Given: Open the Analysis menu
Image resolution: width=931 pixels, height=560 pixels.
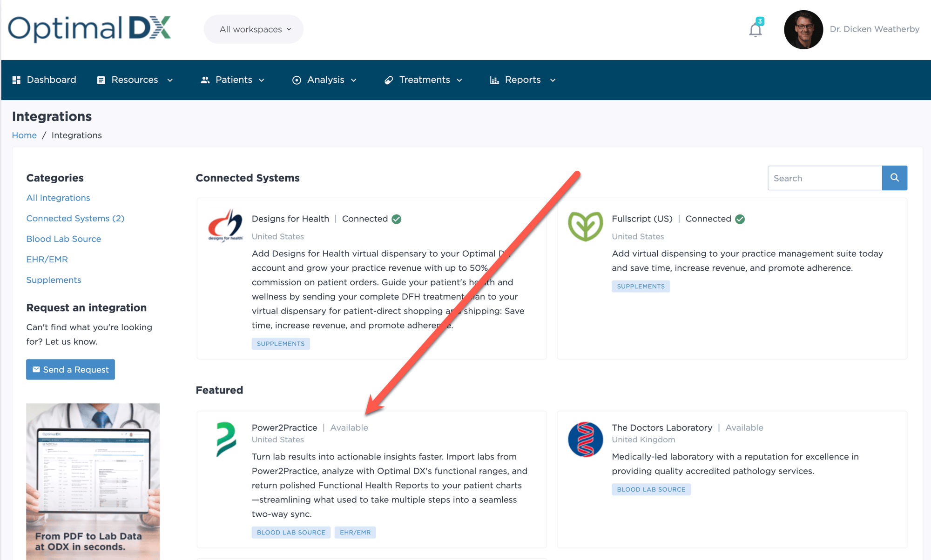Looking at the screenshot, I should pos(325,80).
